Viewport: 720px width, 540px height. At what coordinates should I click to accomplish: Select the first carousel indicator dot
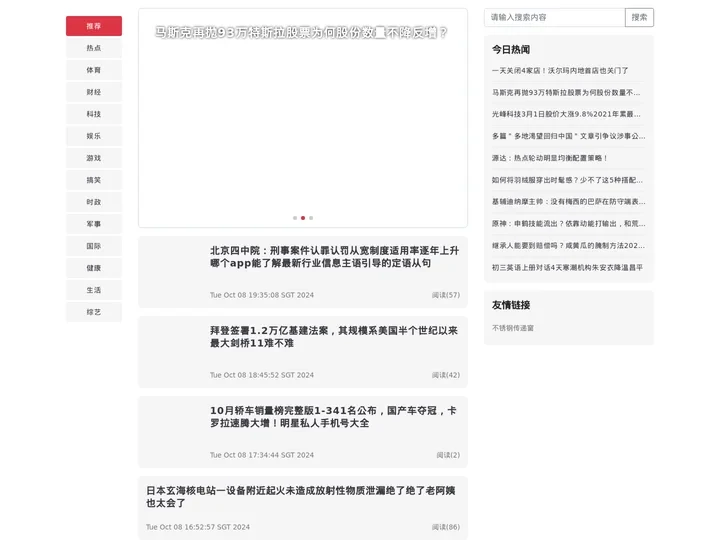(295, 218)
